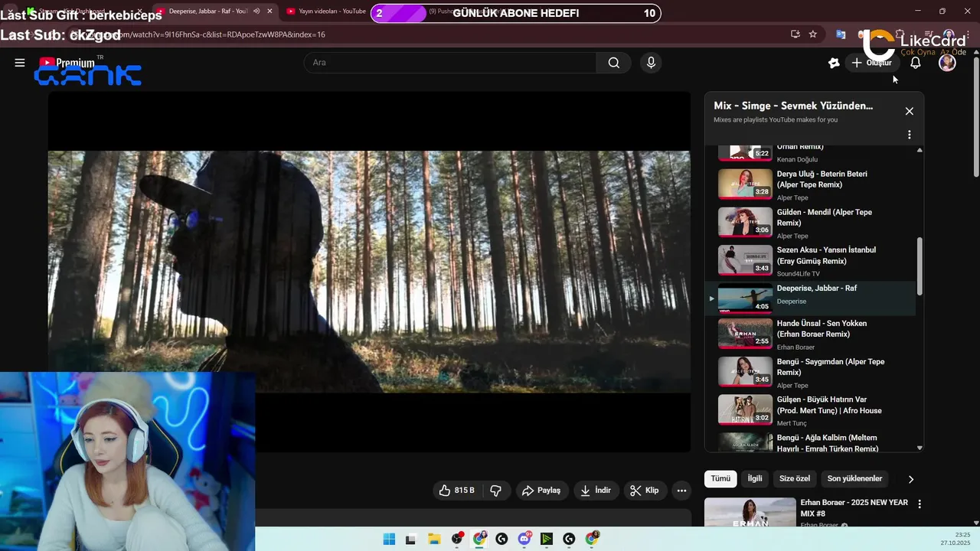
Task: Close the Mix playlist panel
Action: 909,111
